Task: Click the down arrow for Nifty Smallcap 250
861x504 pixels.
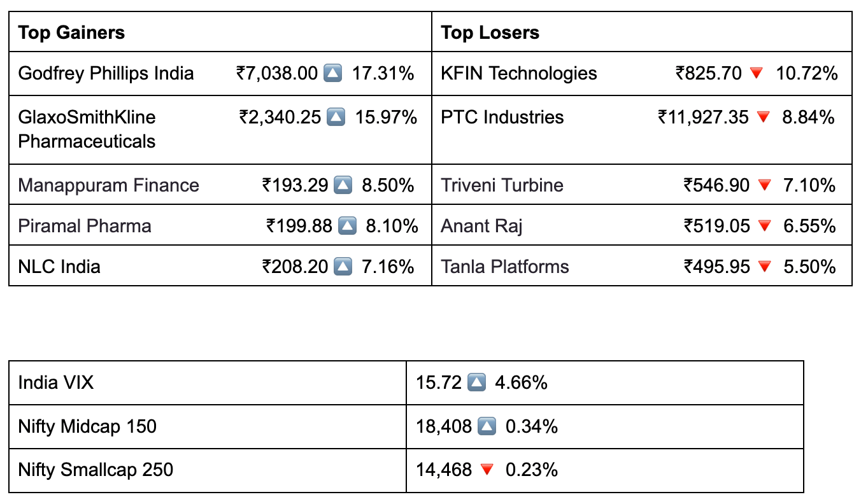Action: click(487, 470)
